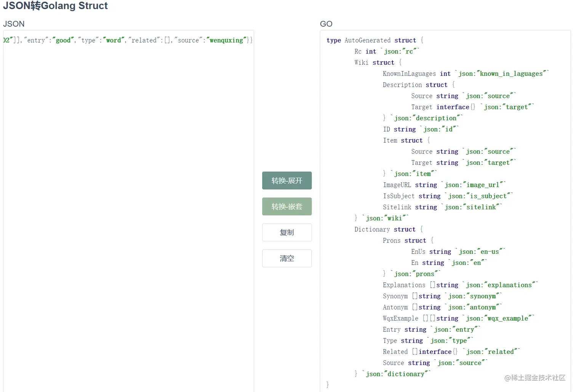Click the 转换-嵌套 nested convert button
576x392 pixels.
pyautogui.click(x=287, y=206)
